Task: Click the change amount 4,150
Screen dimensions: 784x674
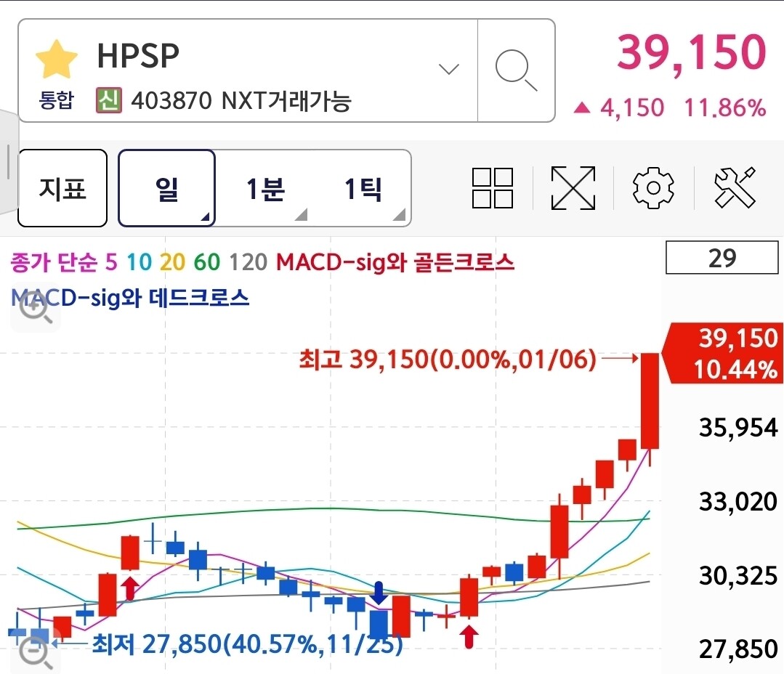Action: (x=632, y=107)
